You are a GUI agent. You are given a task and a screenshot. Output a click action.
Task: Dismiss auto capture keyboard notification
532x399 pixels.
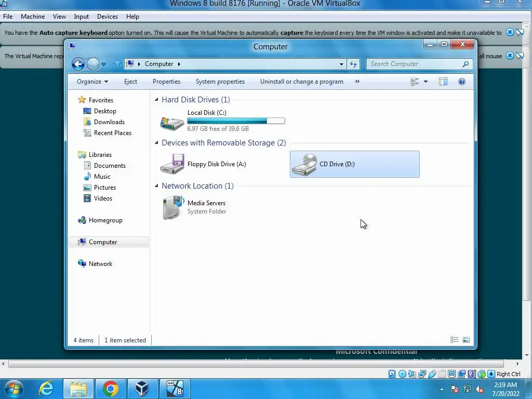pyautogui.click(x=510, y=32)
